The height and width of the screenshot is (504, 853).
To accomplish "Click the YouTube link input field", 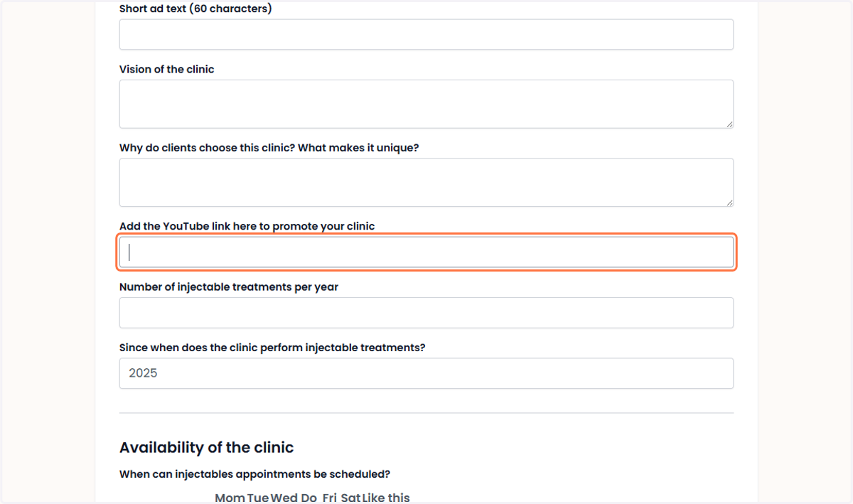I will pyautogui.click(x=426, y=252).
